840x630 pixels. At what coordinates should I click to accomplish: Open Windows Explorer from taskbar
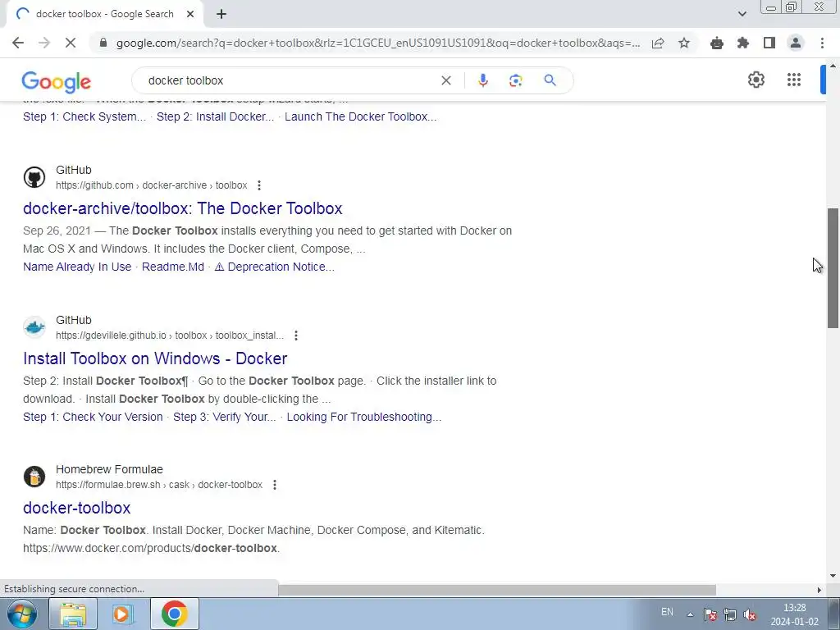73,614
